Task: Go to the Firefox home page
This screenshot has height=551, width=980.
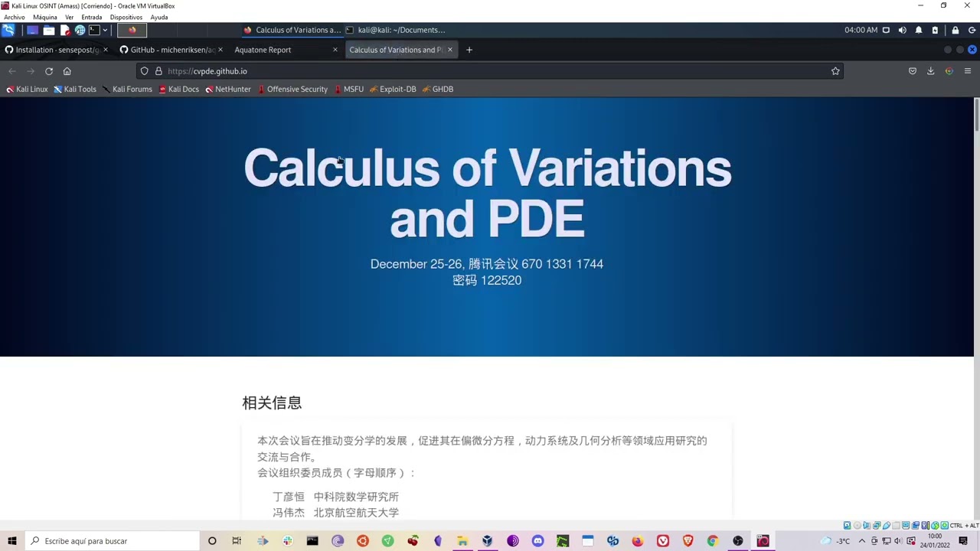Action: pyautogui.click(x=67, y=71)
